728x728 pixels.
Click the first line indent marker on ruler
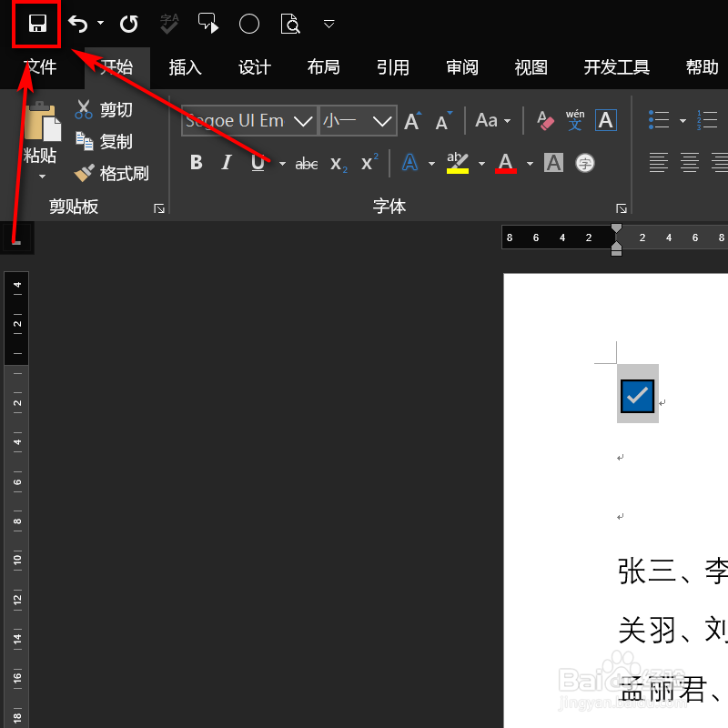(x=616, y=228)
